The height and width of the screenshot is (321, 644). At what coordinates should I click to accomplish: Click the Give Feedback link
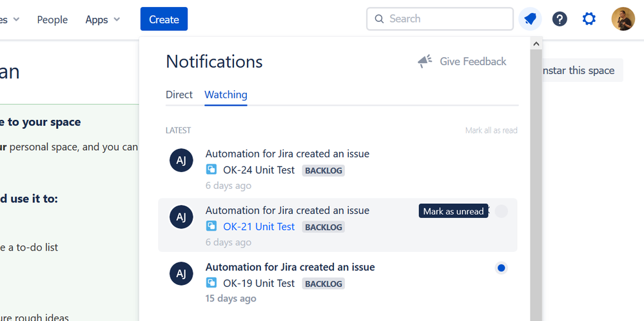tap(473, 62)
